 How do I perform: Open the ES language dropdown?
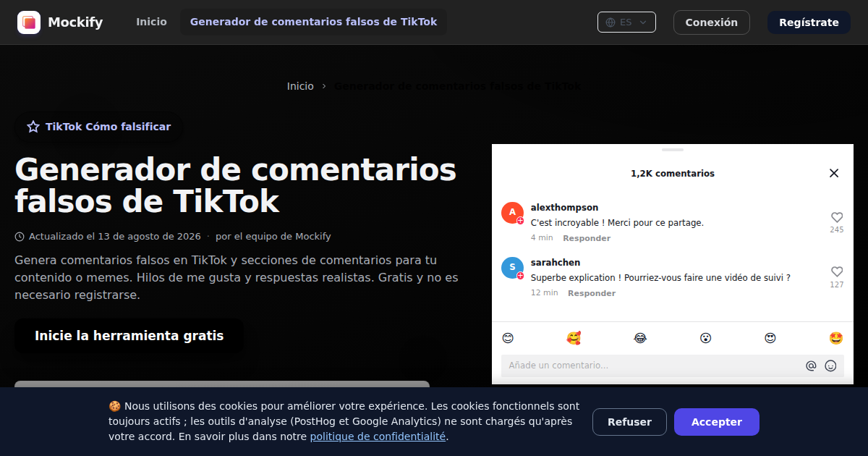(626, 22)
